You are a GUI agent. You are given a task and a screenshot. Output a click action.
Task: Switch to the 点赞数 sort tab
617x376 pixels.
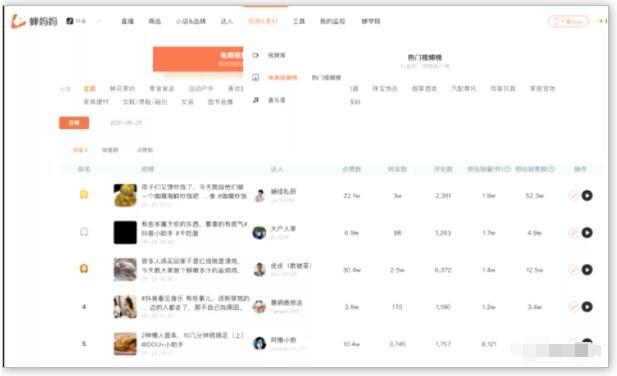point(145,150)
